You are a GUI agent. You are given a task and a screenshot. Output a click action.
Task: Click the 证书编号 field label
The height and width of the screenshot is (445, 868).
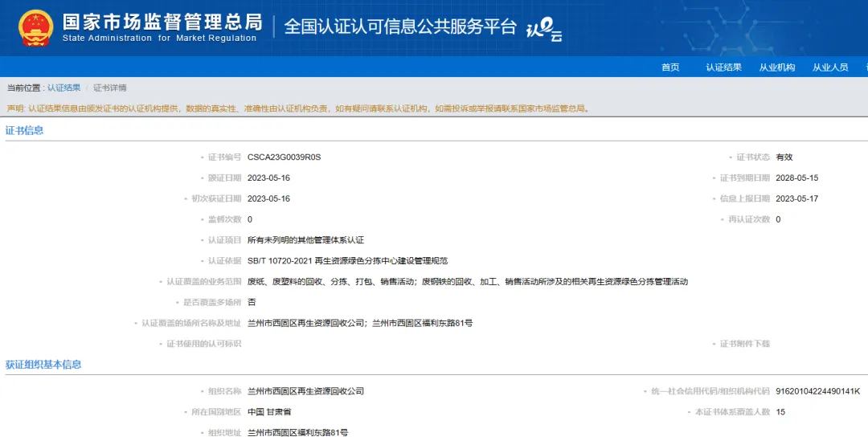pyautogui.click(x=224, y=157)
